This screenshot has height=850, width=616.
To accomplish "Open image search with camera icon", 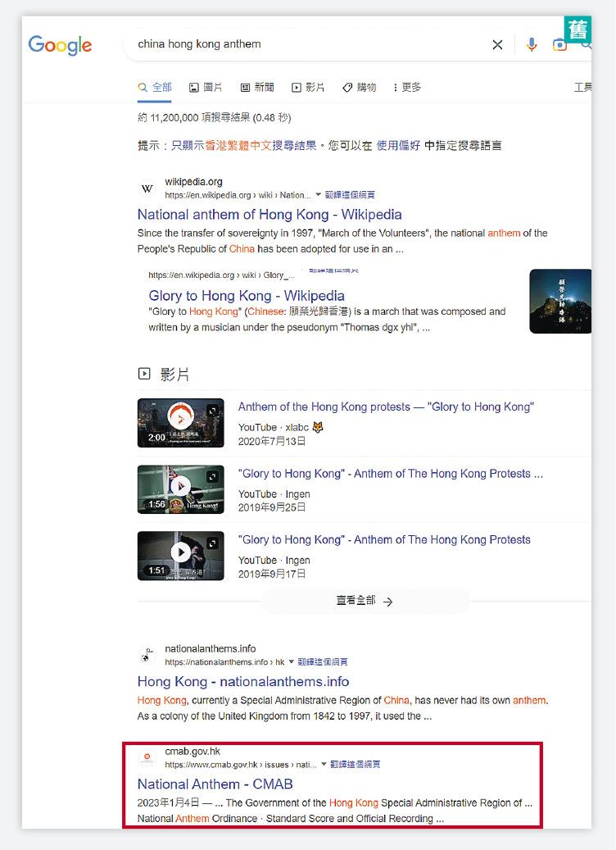I will pyautogui.click(x=559, y=45).
